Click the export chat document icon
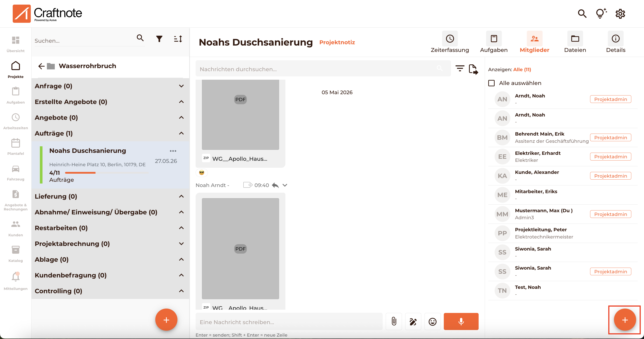 (473, 69)
